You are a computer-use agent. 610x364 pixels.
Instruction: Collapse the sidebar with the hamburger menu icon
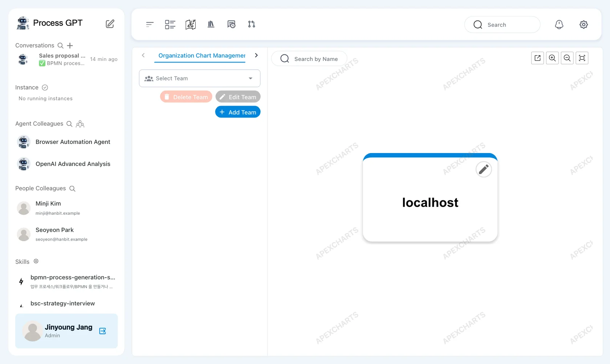(150, 24)
